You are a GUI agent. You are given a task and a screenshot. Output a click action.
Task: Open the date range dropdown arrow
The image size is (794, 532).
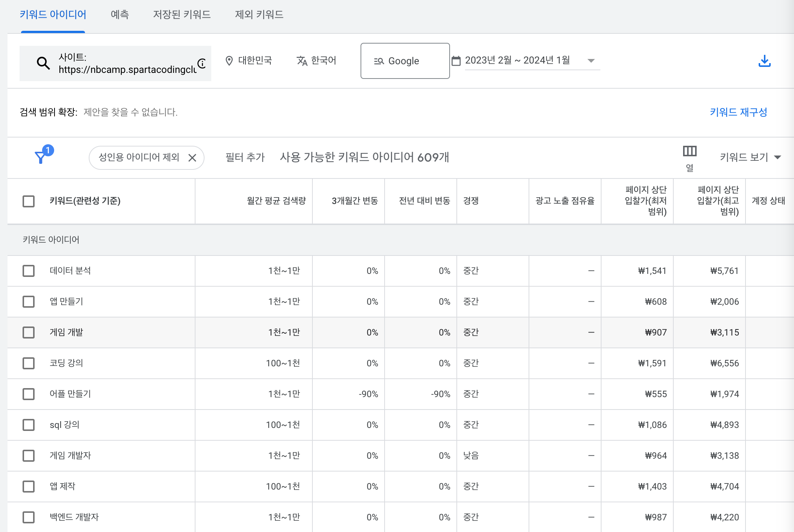[x=591, y=60]
